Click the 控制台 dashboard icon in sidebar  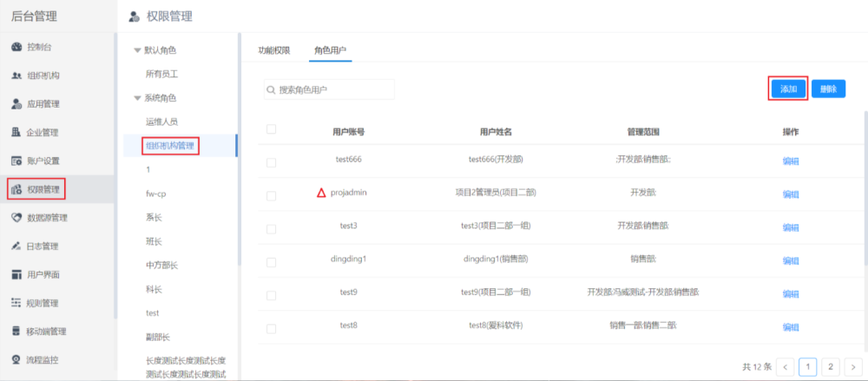point(16,47)
